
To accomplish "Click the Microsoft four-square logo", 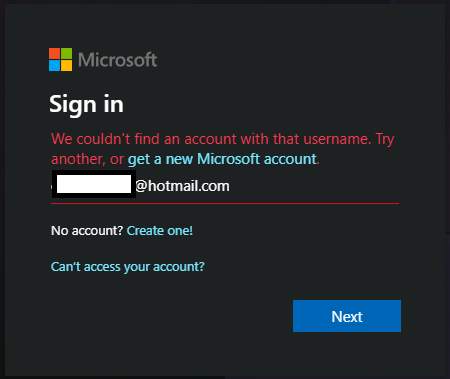I will tap(60, 59).
